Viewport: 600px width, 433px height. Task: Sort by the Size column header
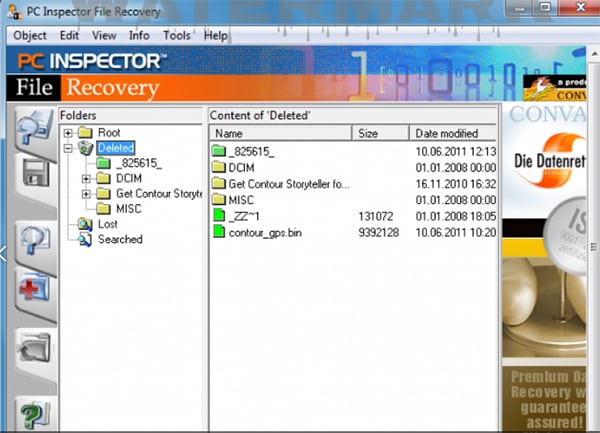coord(380,133)
